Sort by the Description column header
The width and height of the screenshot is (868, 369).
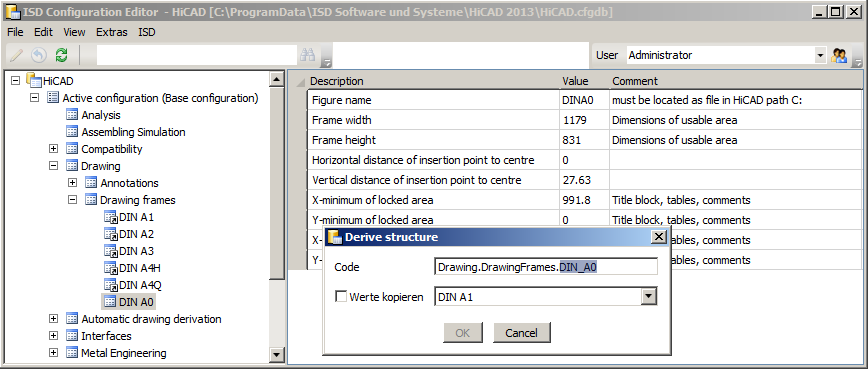click(433, 81)
